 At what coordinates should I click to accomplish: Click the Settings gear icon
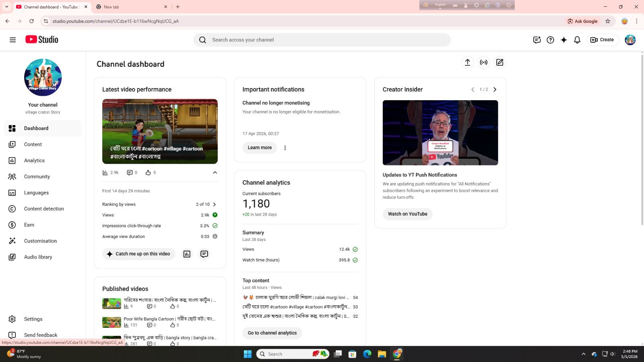[12, 319]
